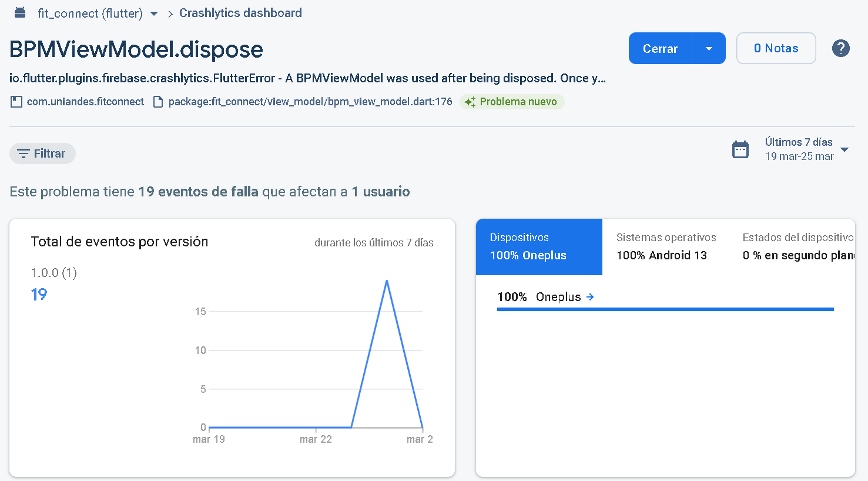
Task: Click 'Total de eventos por versión' heading
Action: click(x=119, y=242)
